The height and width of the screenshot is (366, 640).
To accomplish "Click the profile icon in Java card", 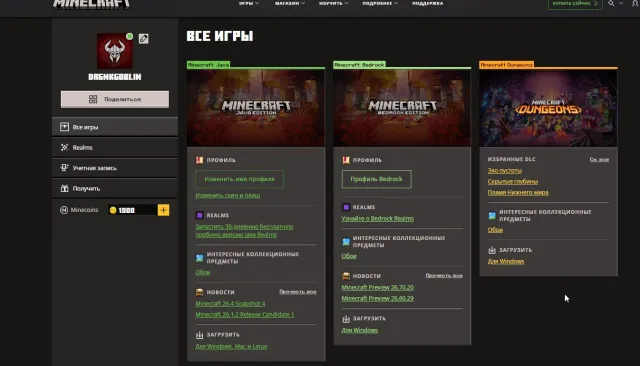I will coord(199,160).
